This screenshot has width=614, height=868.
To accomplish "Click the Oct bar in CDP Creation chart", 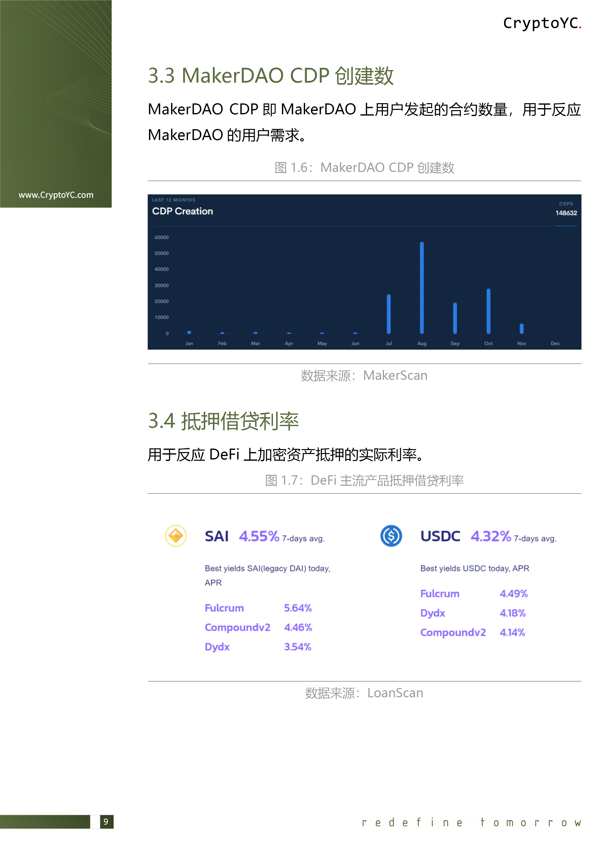I will [488, 311].
